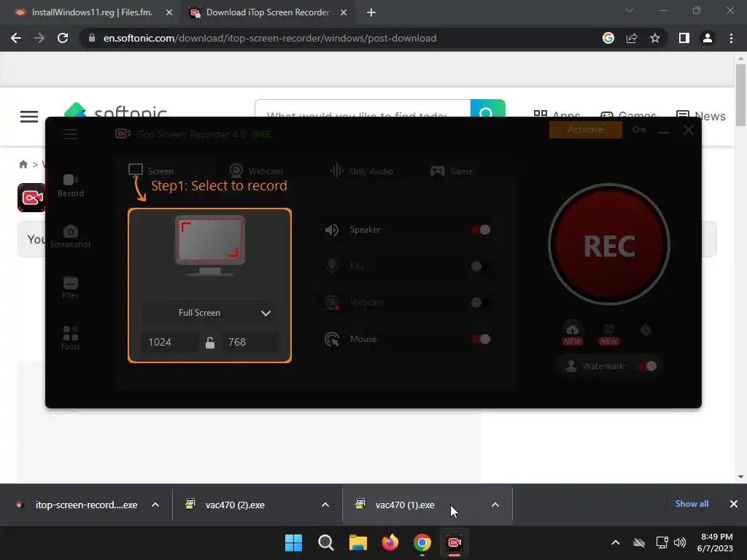Click the Google icon in address bar
747x560 pixels.
608,38
